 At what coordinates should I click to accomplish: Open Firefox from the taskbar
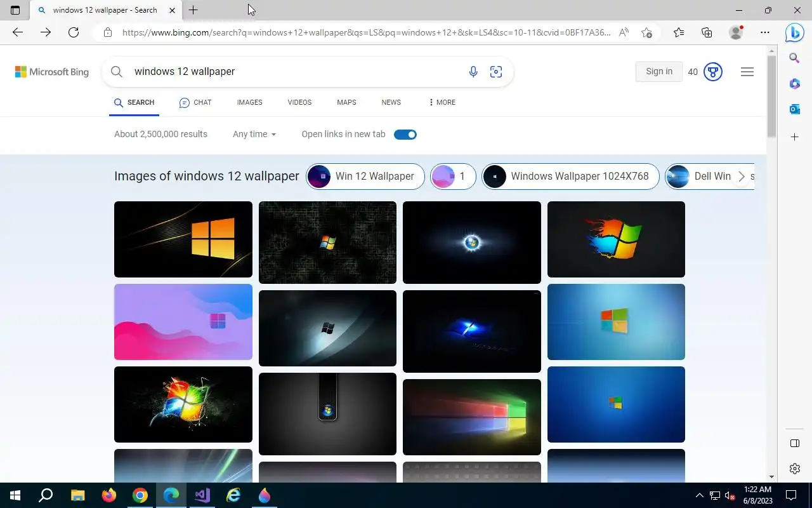tap(109, 495)
